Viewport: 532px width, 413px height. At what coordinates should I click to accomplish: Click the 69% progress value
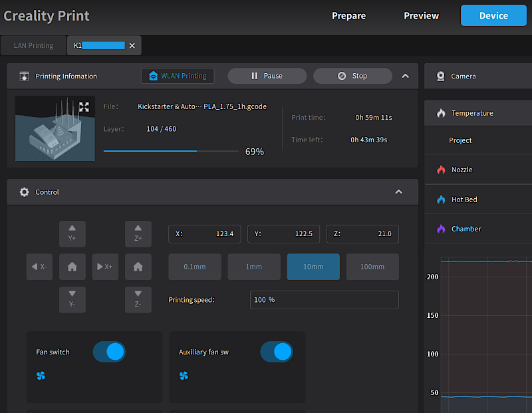coord(255,152)
